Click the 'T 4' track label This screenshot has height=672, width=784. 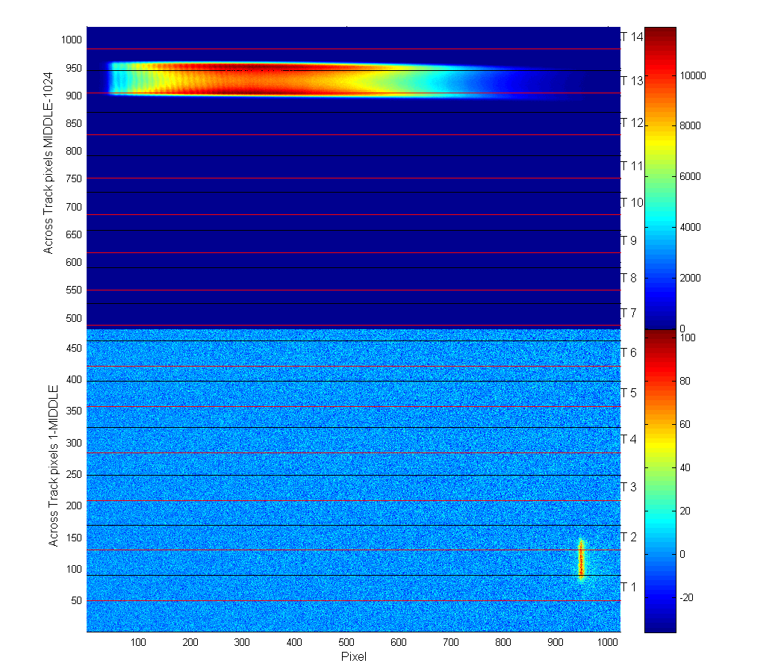(629, 439)
